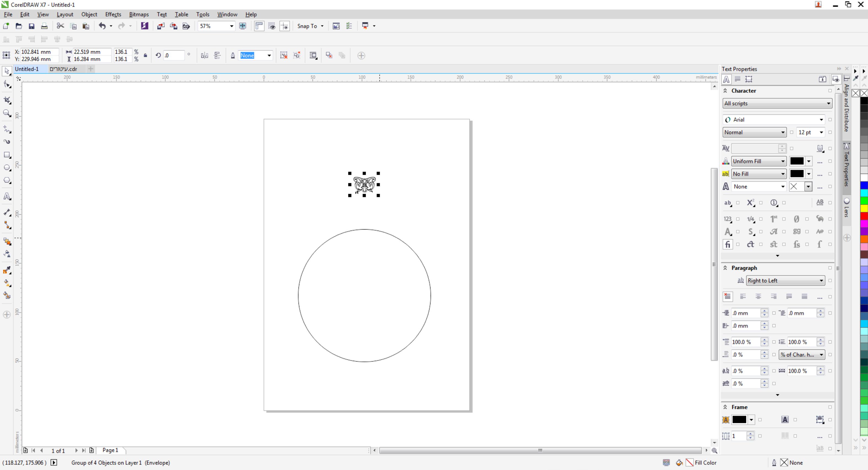
Task: Toggle the lock ratio padlock
Action: tap(145, 55)
